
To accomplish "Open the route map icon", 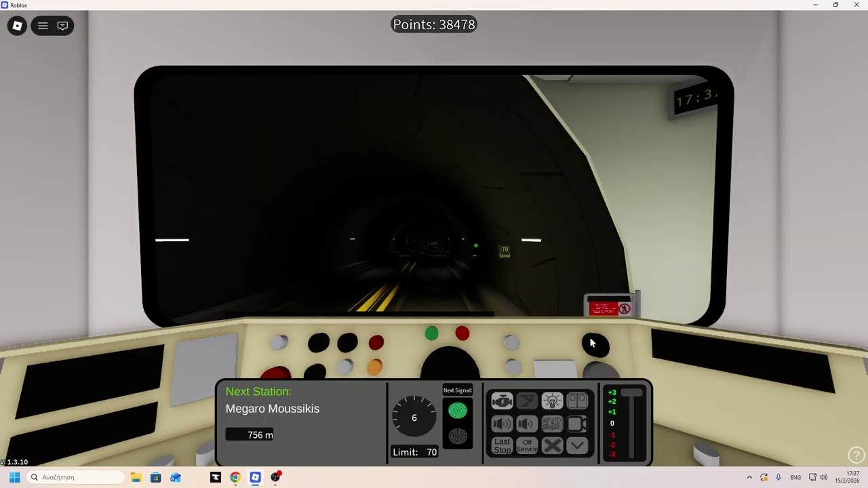I will (x=552, y=424).
